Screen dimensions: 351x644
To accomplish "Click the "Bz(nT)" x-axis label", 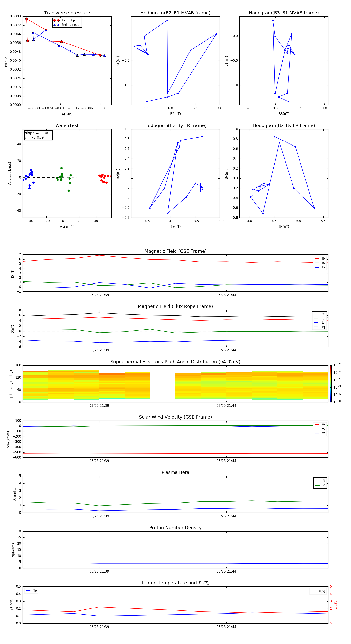I will tap(175, 227).
